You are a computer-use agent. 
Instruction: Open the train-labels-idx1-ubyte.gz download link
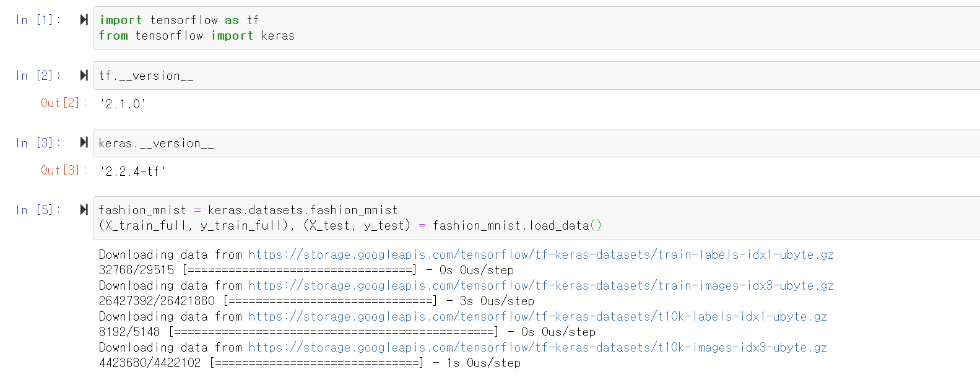coord(541,254)
